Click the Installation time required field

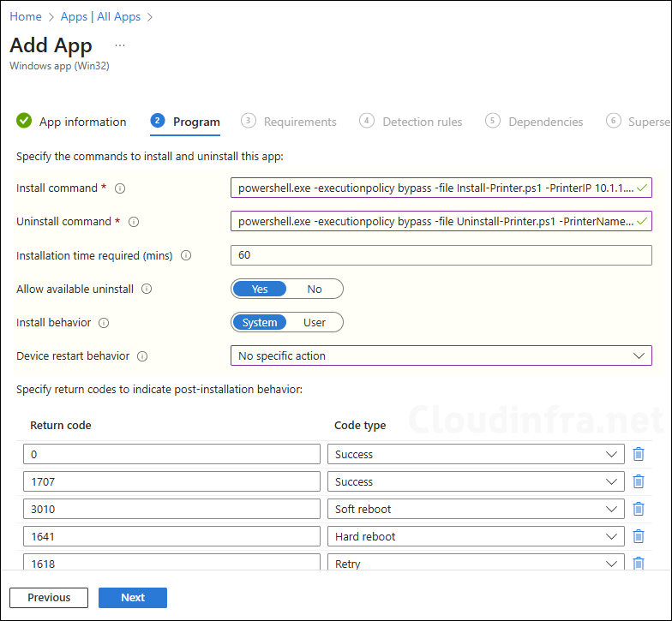441,255
